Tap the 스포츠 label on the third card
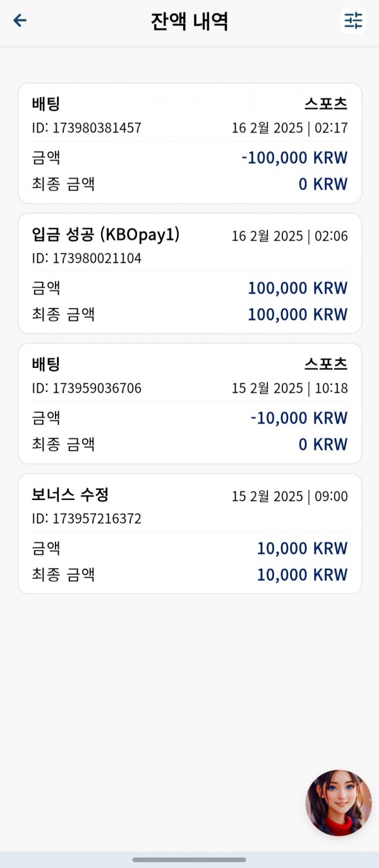This screenshot has width=379, height=868. click(x=326, y=364)
